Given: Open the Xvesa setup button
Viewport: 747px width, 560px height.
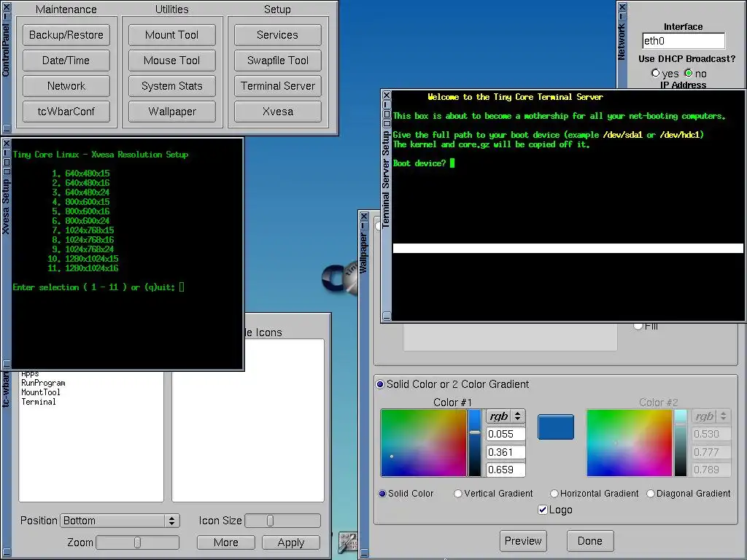Looking at the screenshot, I should pos(278,112).
